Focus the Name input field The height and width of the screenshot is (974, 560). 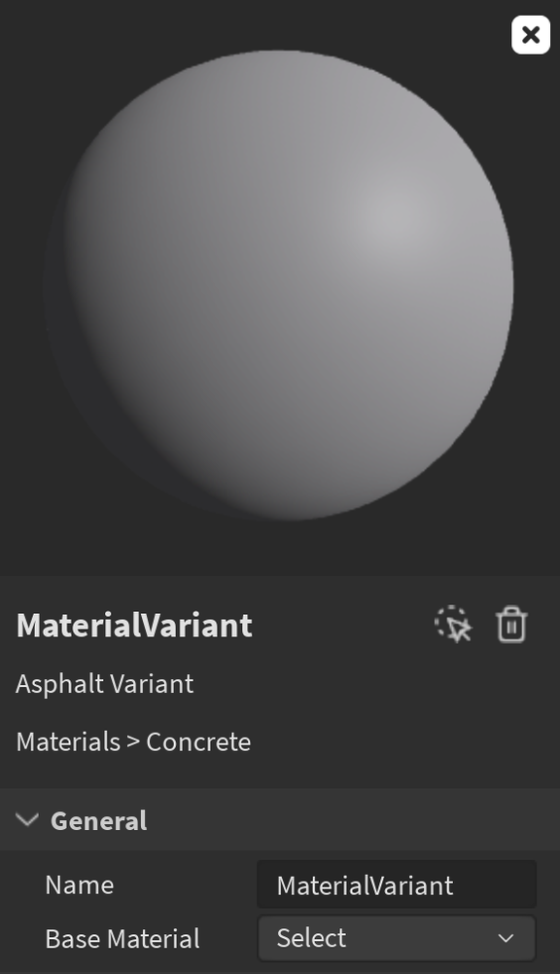pos(396,884)
